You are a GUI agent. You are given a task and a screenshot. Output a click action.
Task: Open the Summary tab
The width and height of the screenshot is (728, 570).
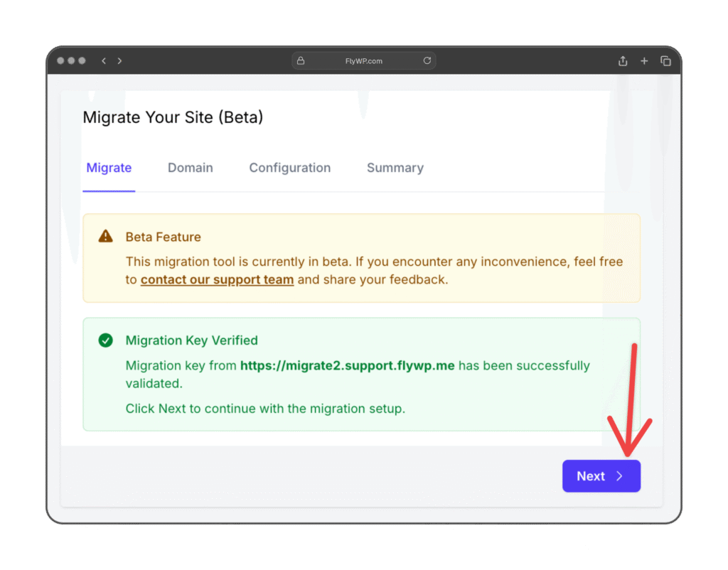coord(395,168)
